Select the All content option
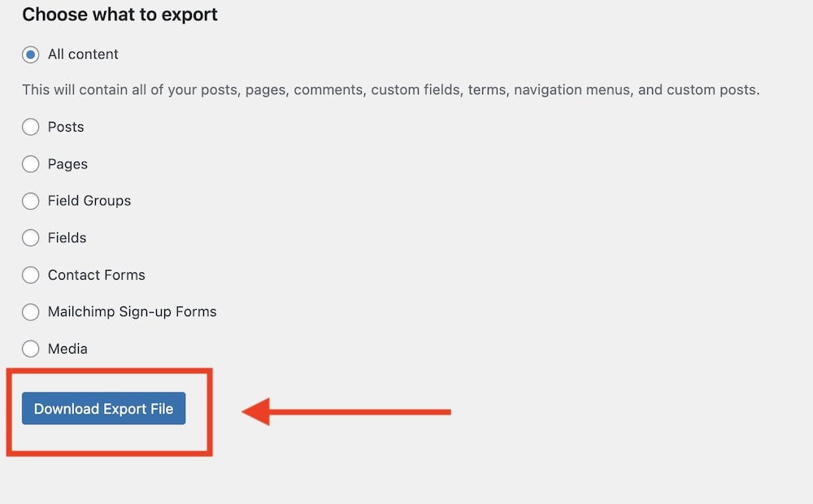 (x=30, y=54)
